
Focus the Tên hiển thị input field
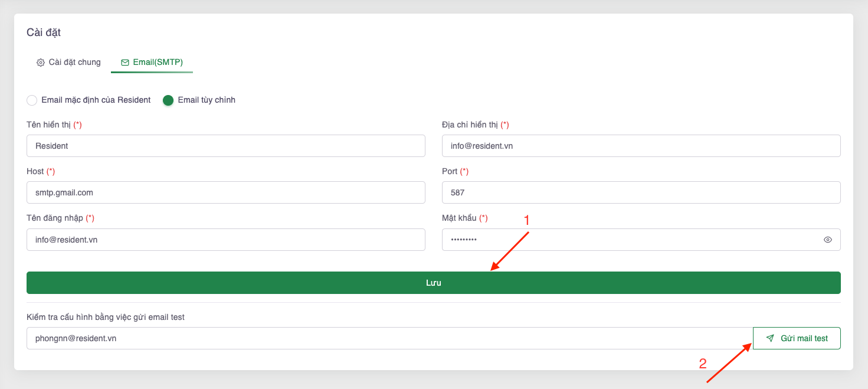click(x=225, y=146)
